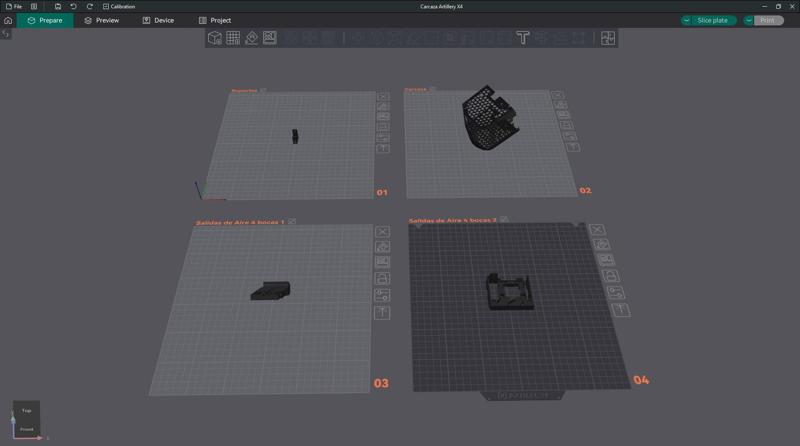Screen dimensions: 800x446
Task: Auto orient objects on plate 01
Action: (x=383, y=107)
